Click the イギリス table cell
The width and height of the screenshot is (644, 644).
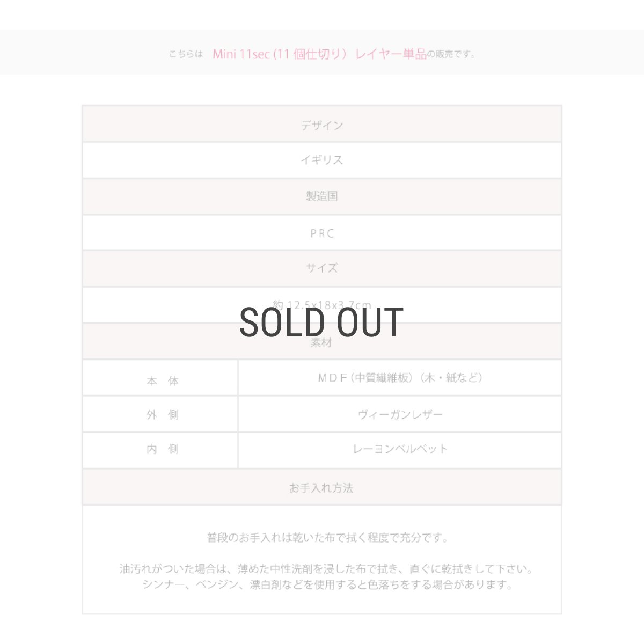321,160
